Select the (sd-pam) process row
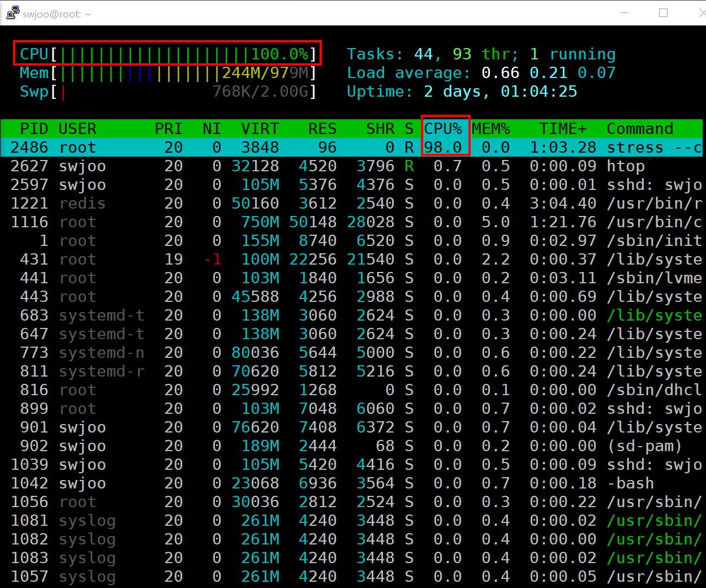 point(351,446)
